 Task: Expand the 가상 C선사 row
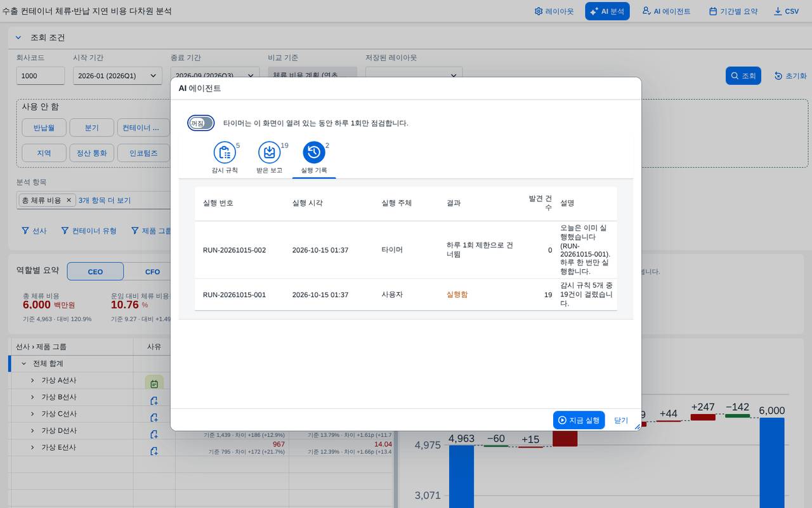tap(32, 414)
